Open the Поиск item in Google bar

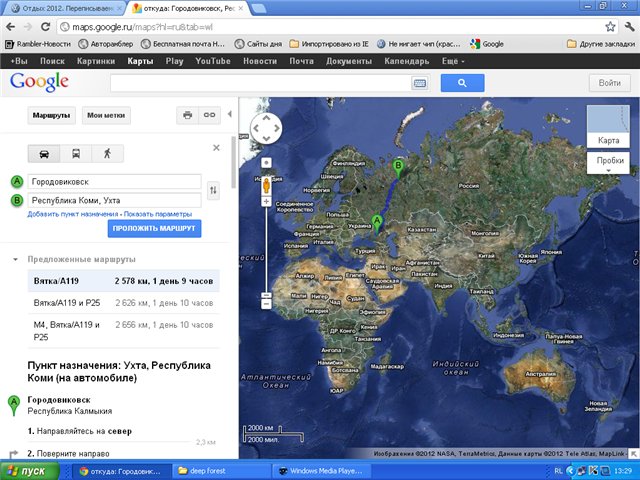tap(52, 61)
